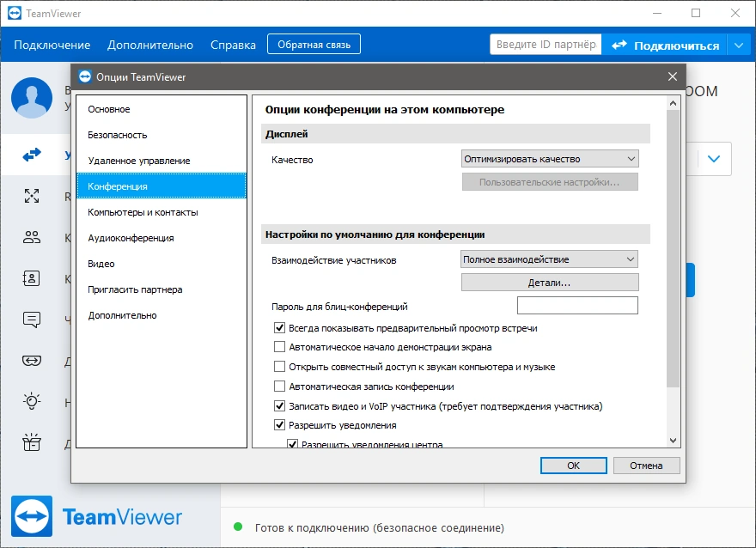Open the Remote Control arrows sidebar icon
Image resolution: width=756 pixels, height=548 pixels.
coord(32,155)
